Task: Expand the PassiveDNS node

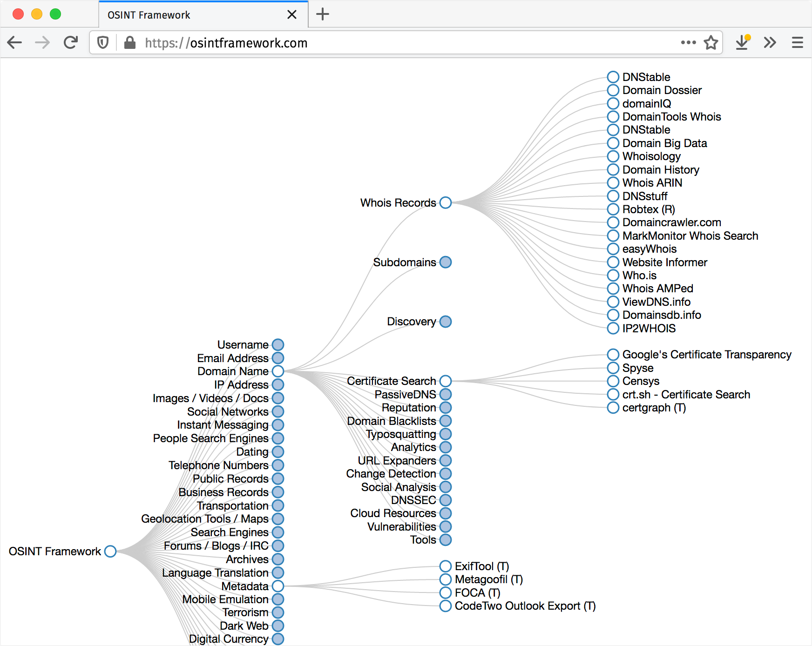Action: pos(446,394)
